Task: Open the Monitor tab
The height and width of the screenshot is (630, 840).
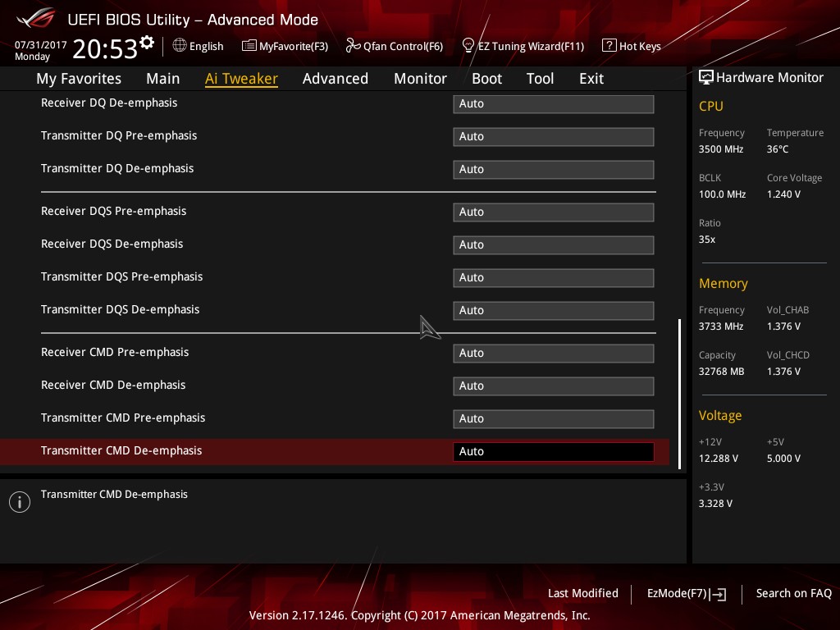Action: (420, 79)
